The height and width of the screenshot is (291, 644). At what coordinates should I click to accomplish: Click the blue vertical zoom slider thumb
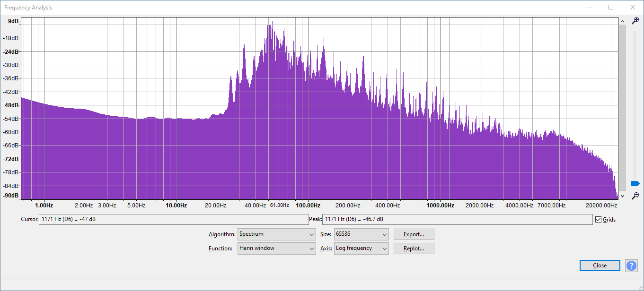pyautogui.click(x=635, y=183)
